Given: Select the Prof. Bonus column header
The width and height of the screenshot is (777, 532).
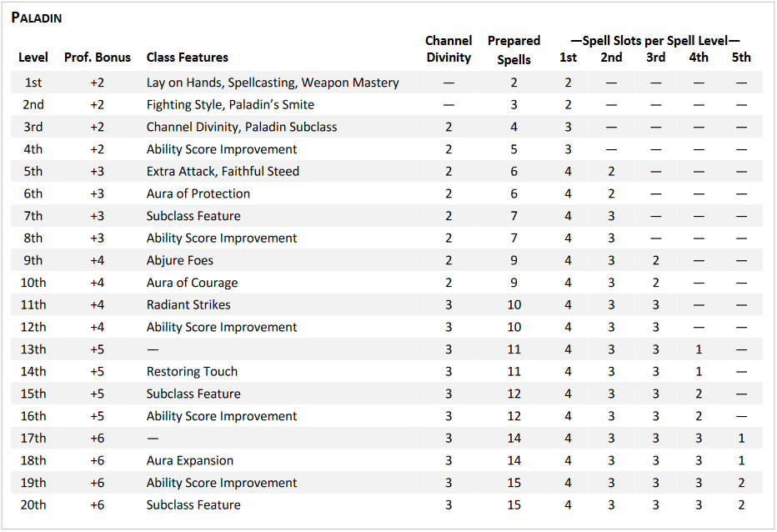Looking at the screenshot, I should coord(98,58).
